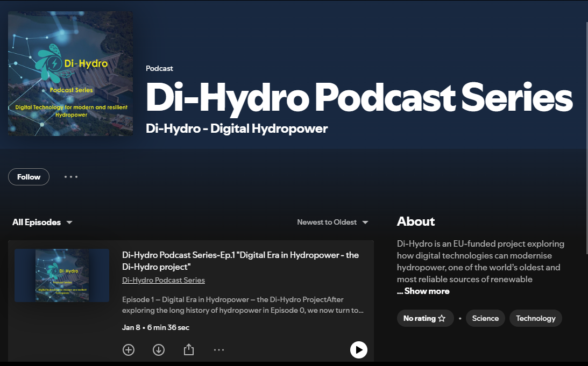Viewport: 588px width, 366px height.
Task: Follow the Di-Hydro Podcast Series
Action: pos(29,177)
